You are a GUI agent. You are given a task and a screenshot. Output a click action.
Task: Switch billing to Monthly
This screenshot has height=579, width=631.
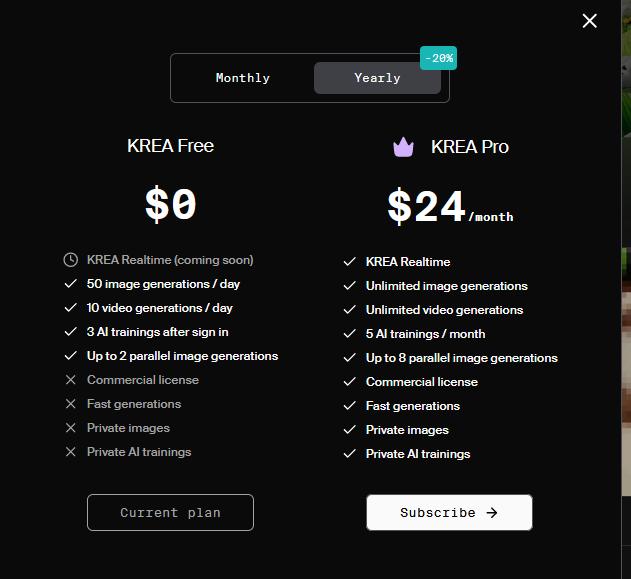click(x=243, y=78)
